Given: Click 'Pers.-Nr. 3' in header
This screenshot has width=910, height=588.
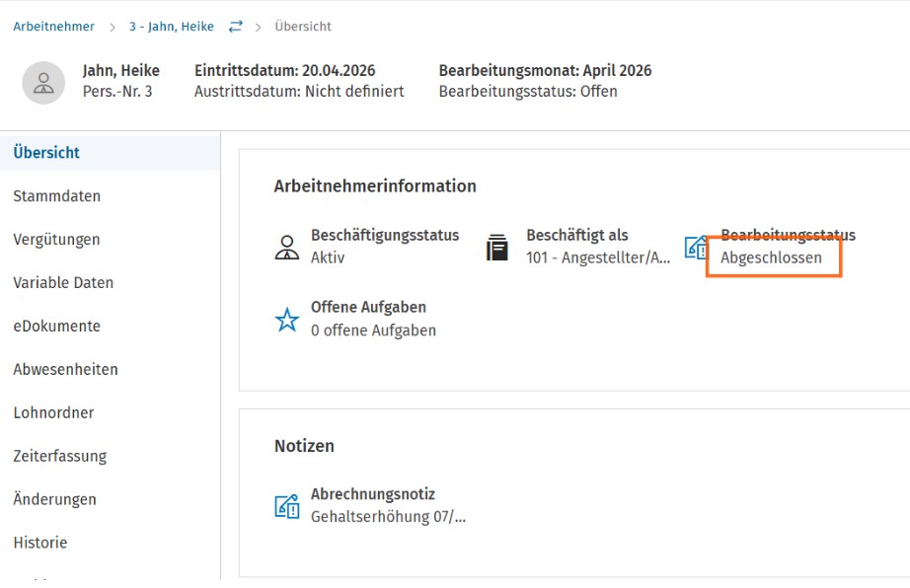Looking at the screenshot, I should point(117,91).
